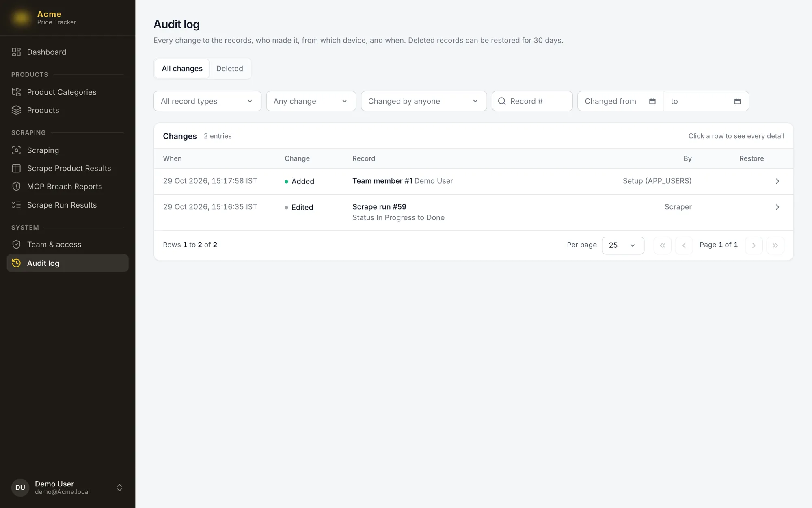The image size is (812, 508).
Task: Focus the Record # search field
Action: pos(532,101)
